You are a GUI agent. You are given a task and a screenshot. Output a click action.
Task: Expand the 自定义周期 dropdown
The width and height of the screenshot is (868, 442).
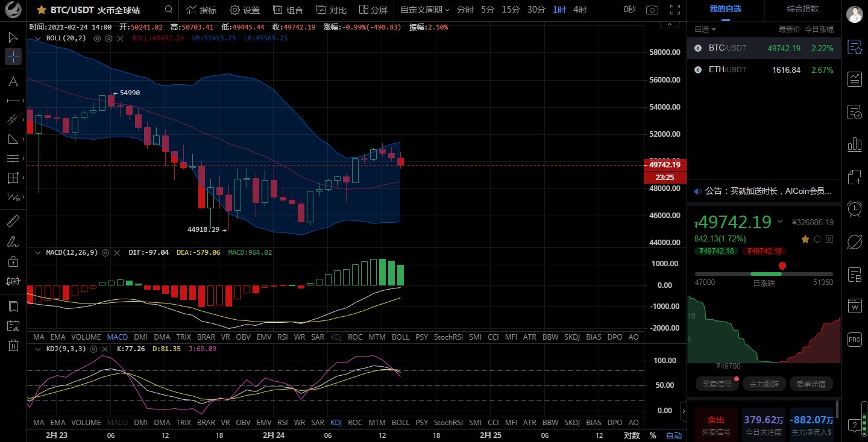tap(425, 10)
